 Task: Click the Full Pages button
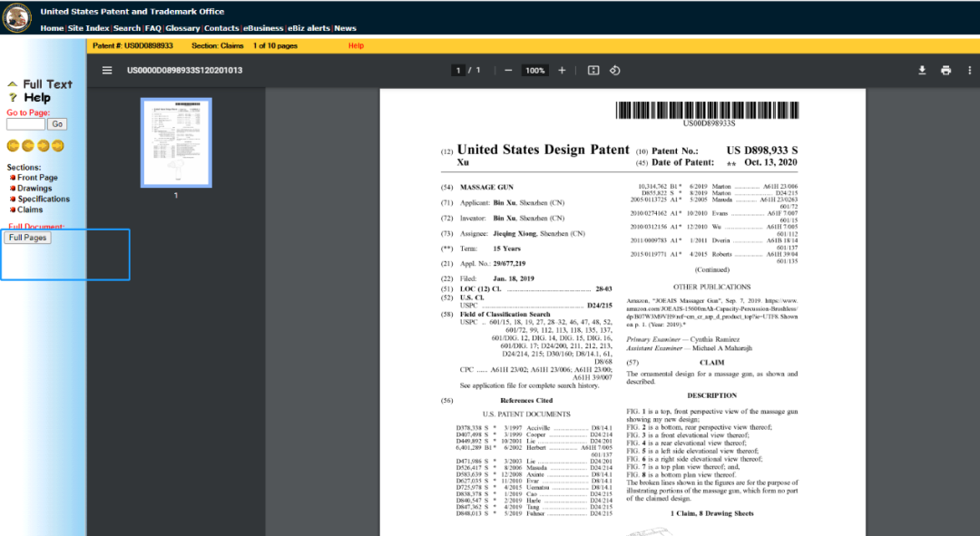27,238
